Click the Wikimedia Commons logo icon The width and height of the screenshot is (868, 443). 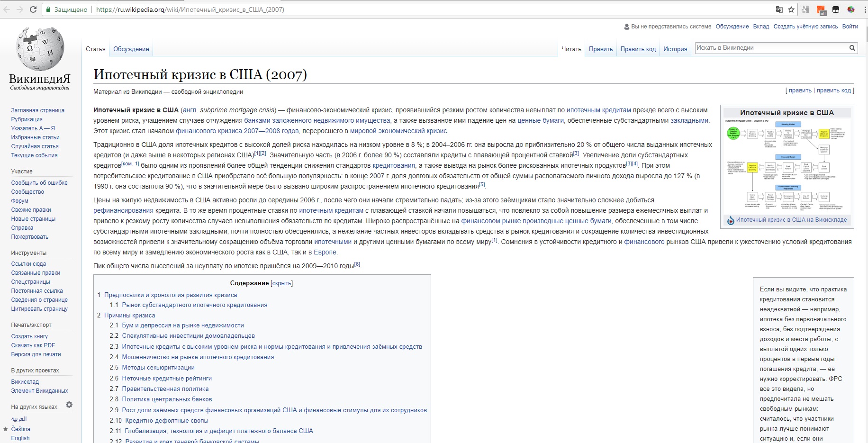[x=731, y=220]
